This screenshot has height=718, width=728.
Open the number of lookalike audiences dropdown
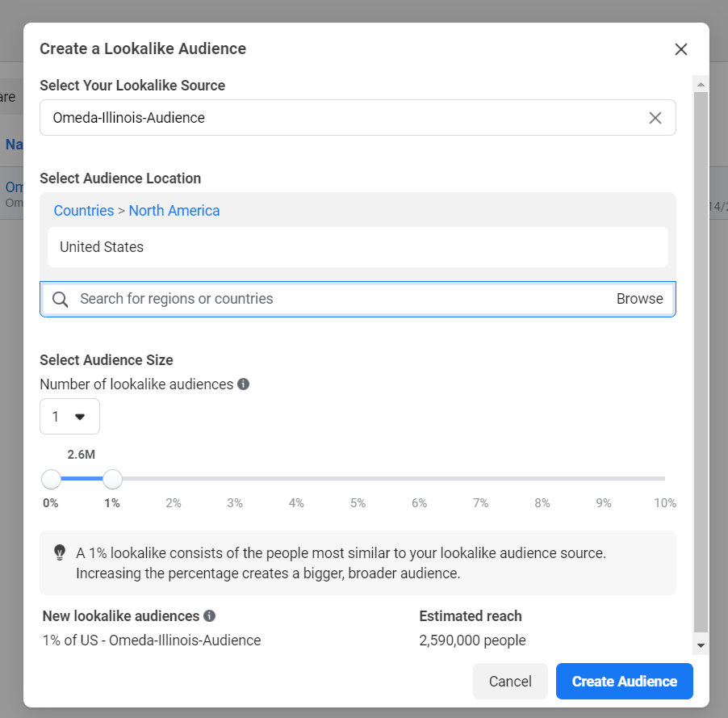69,417
